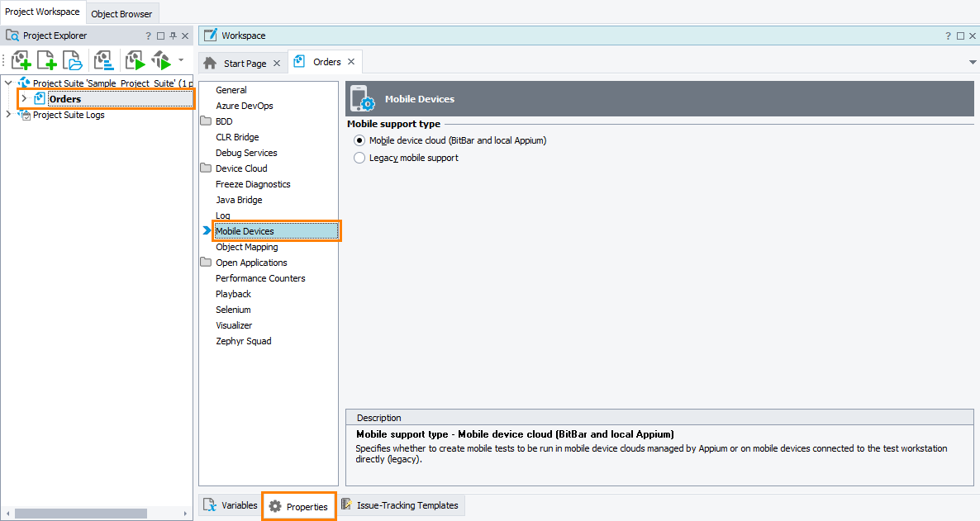Expand the Project Suite Logs node
This screenshot has width=980, height=521.
pyautogui.click(x=8, y=115)
